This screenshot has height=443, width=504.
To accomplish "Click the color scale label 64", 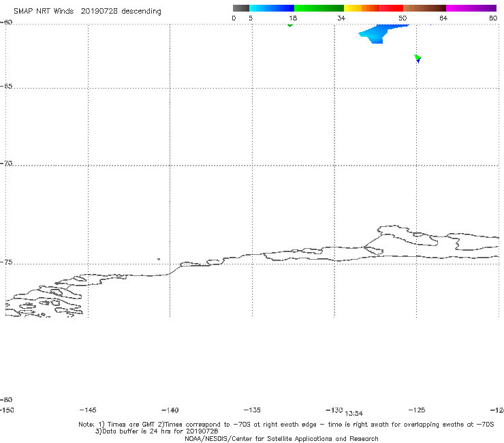I will pos(443,18).
